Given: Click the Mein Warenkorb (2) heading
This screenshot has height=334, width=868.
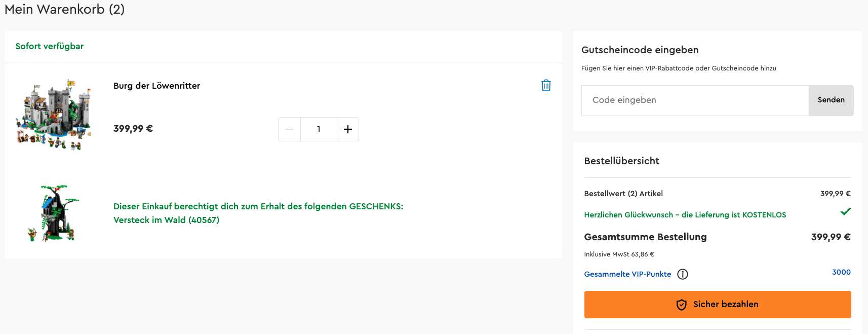Looking at the screenshot, I should [x=64, y=9].
